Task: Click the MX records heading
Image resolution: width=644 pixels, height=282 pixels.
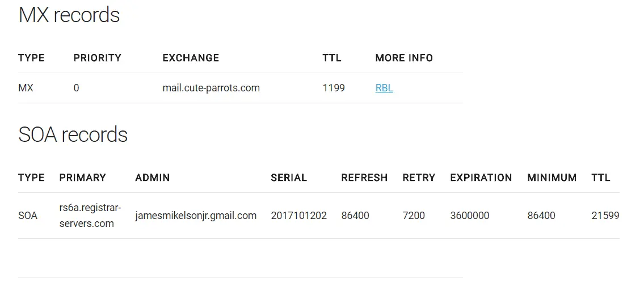Action: pyautogui.click(x=69, y=15)
